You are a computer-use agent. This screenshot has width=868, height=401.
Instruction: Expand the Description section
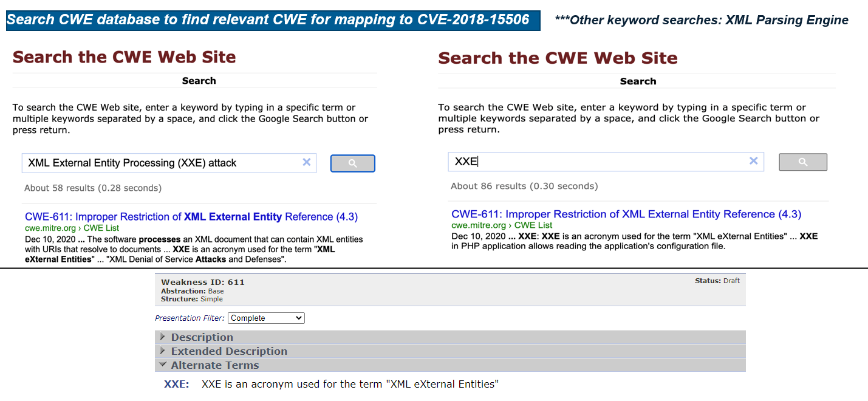450,337
